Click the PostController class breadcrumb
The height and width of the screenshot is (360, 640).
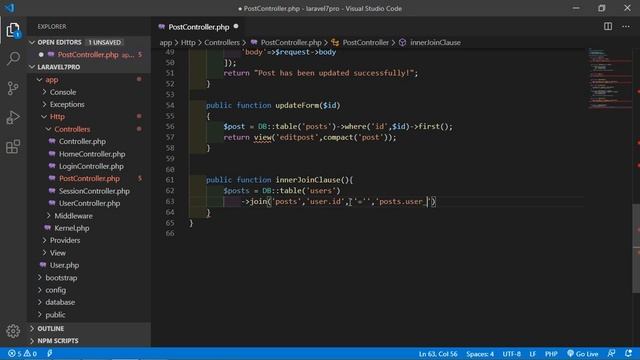click(x=360, y=42)
